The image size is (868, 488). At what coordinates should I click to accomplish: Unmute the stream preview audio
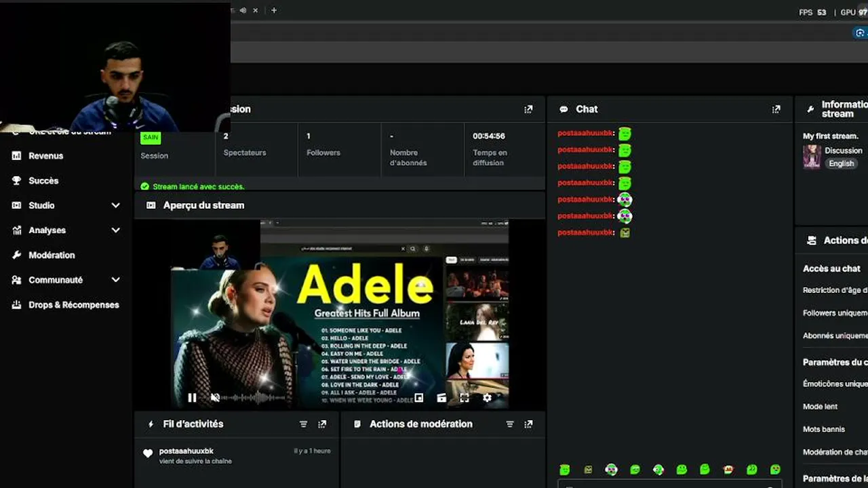click(x=215, y=398)
